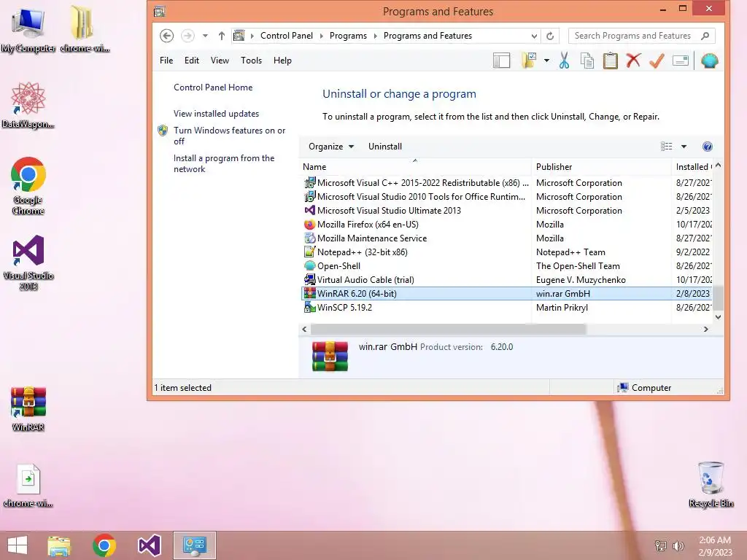
Task: Select WinRAR 6.20 (64-bit) row
Action: [x=507, y=293]
